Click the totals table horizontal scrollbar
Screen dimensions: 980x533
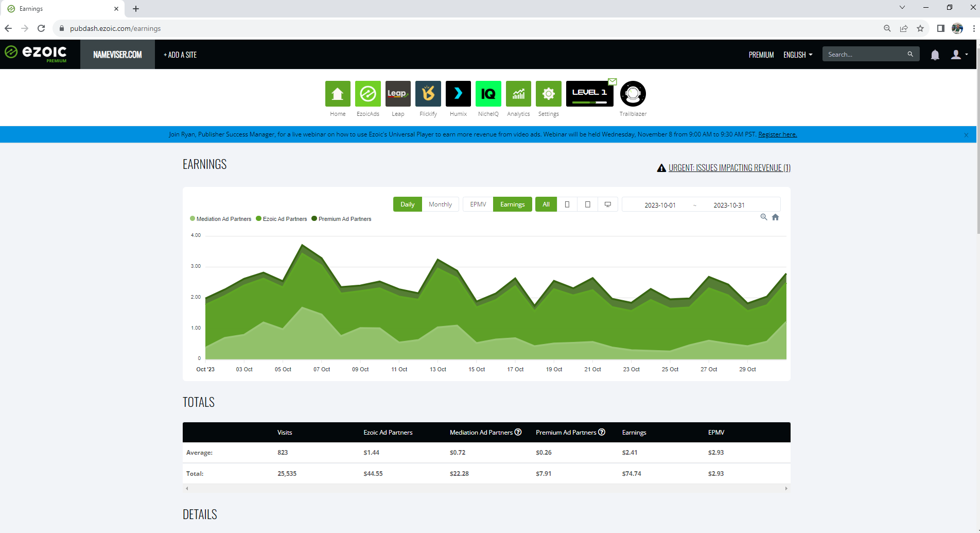(x=486, y=488)
